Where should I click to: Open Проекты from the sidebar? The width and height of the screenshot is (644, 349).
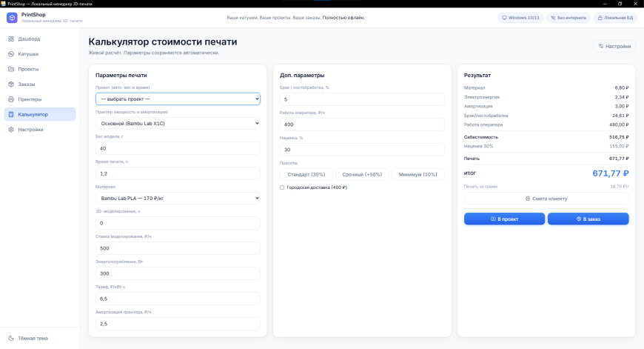[x=40, y=69]
